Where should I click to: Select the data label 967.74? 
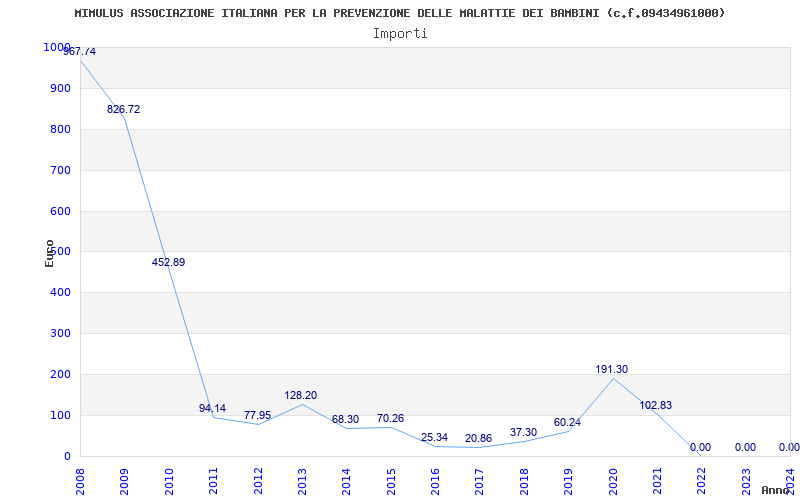pyautogui.click(x=79, y=52)
